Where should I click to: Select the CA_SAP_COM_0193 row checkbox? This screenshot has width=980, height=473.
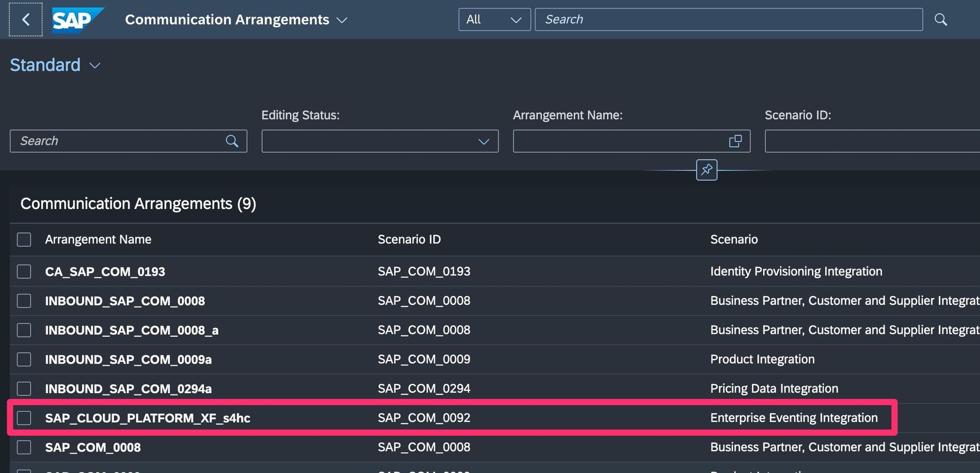point(24,271)
